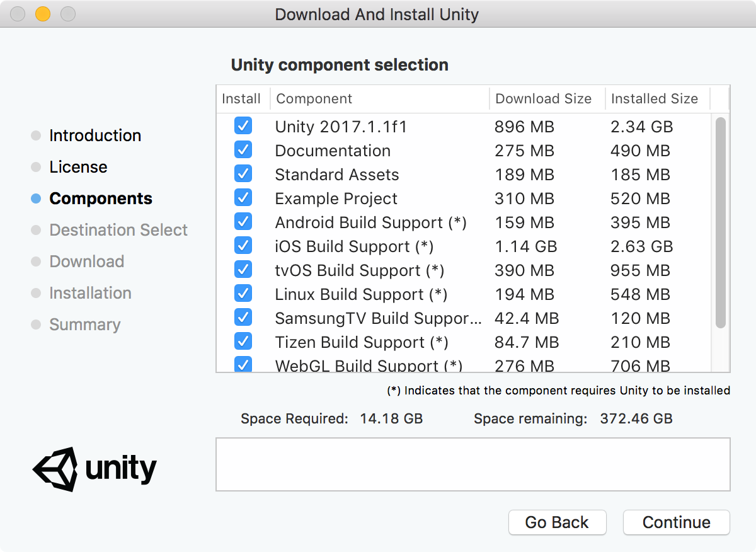
Task: Click the Go Back button
Action: point(558,522)
